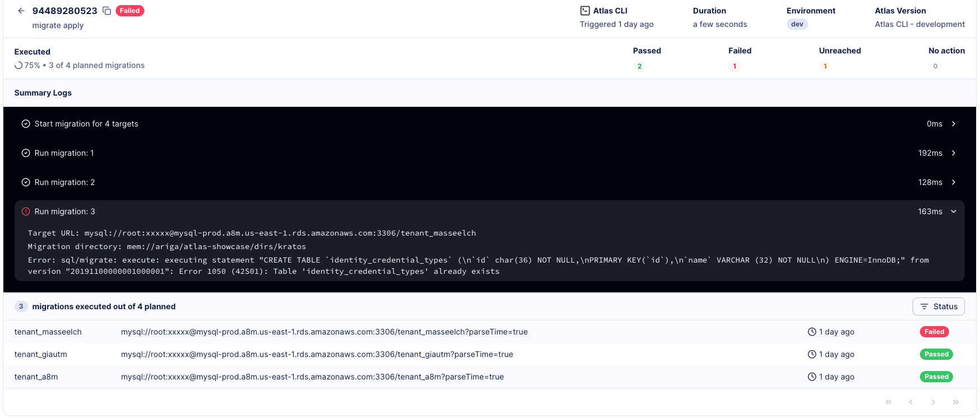The image size is (980, 420).
Task: Click 'a few seconds' duration value
Action: pyautogui.click(x=720, y=24)
